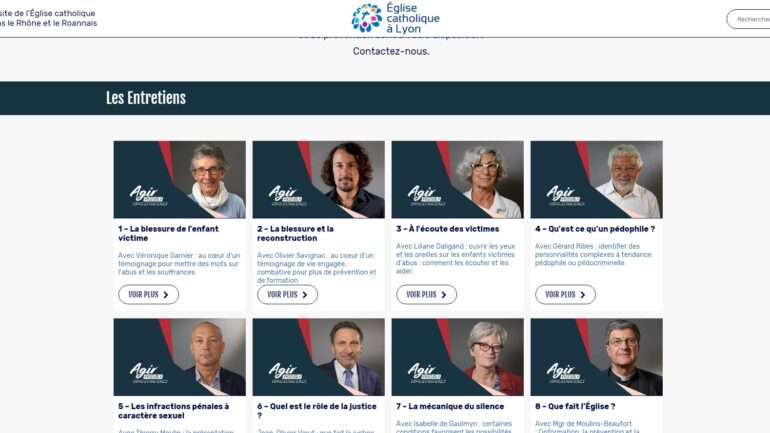Image resolution: width=770 pixels, height=433 pixels.
Task: Click the Rechercher search field
Action: point(748,19)
